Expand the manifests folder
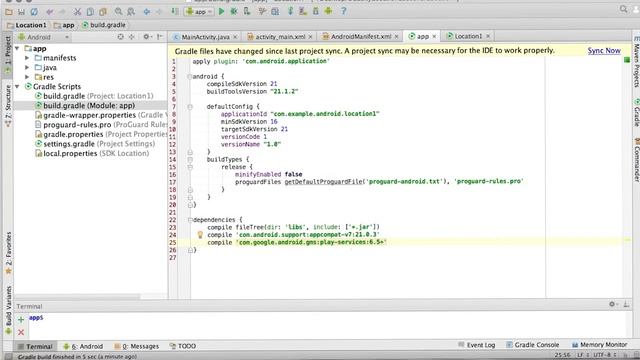640x360 pixels. click(27, 58)
